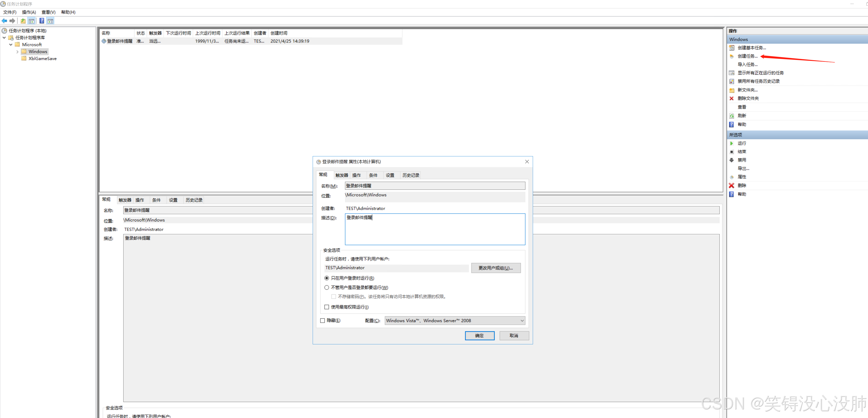Expand the Windows folder tree node
Image resolution: width=868 pixels, height=418 pixels.
17,52
